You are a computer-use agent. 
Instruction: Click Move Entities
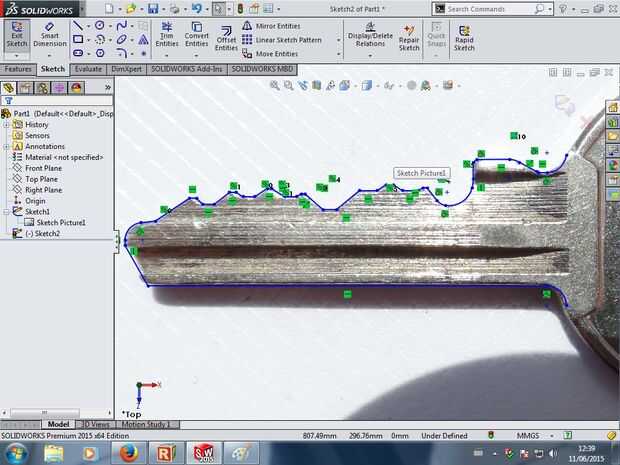pyautogui.click(x=270, y=53)
